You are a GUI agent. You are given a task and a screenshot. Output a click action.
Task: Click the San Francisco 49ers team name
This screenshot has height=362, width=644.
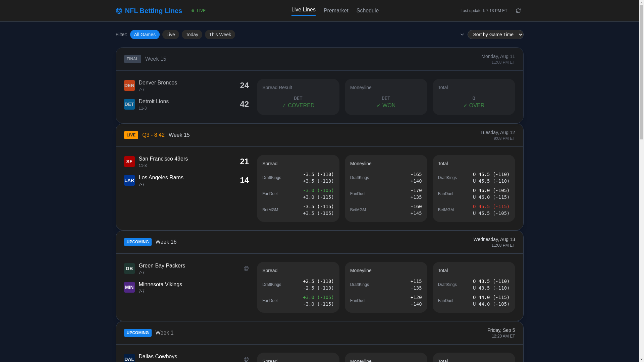point(163,159)
